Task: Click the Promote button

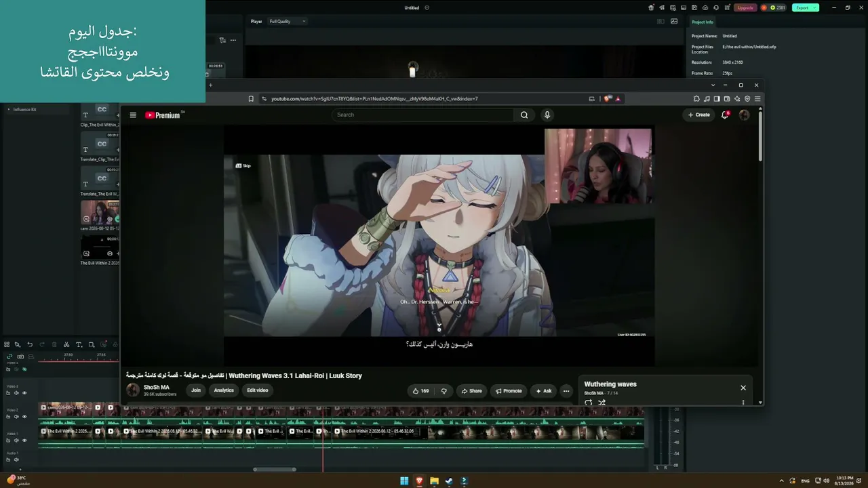Action: pyautogui.click(x=509, y=390)
